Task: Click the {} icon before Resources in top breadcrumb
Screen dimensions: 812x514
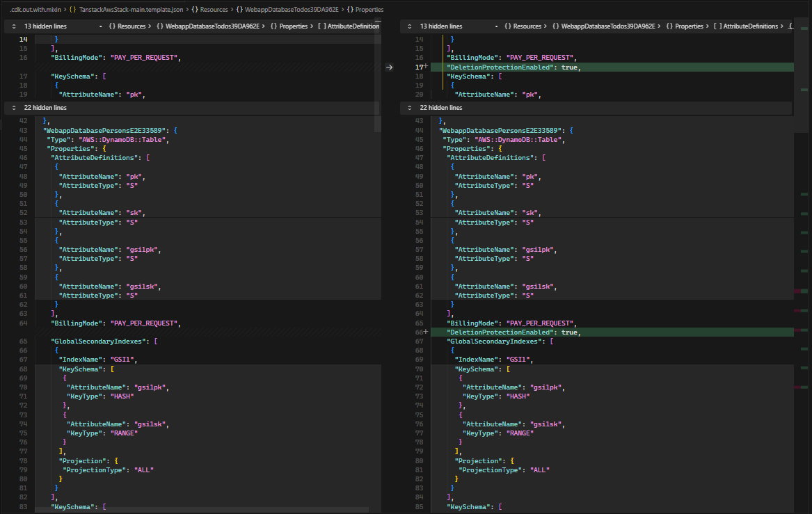Action: (x=194, y=10)
